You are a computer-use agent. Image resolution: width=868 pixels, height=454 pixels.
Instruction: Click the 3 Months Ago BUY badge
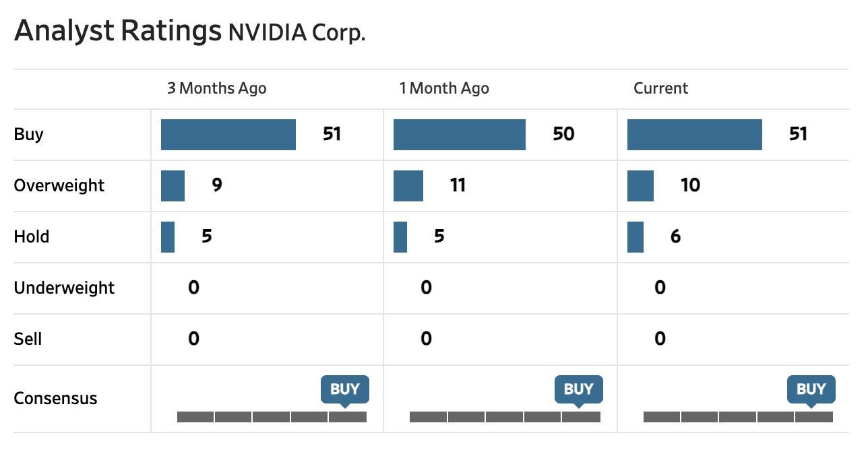(x=345, y=389)
